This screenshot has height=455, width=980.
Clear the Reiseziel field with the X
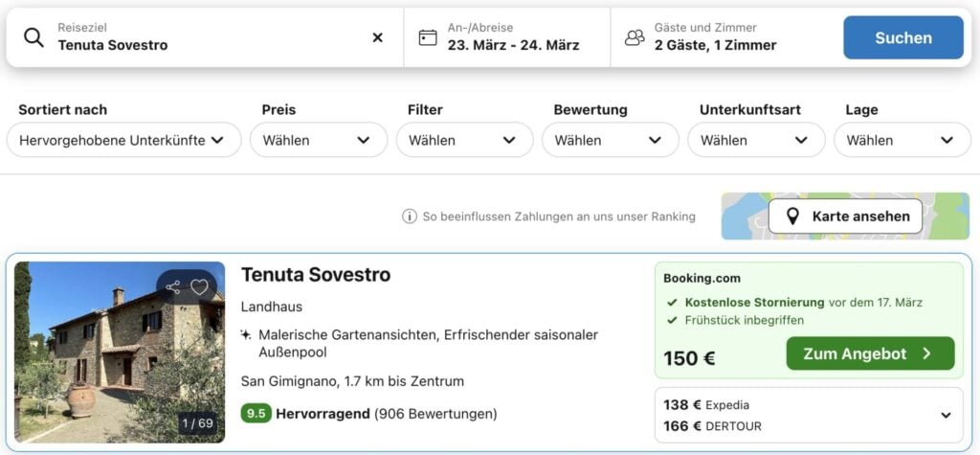click(x=377, y=37)
